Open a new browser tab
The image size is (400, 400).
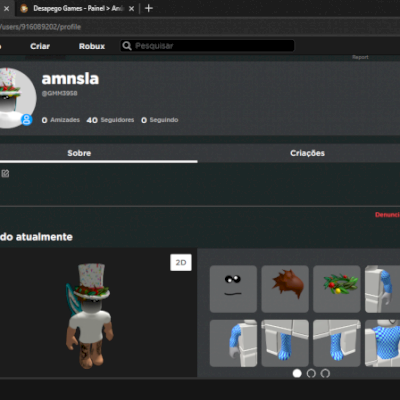point(149,8)
